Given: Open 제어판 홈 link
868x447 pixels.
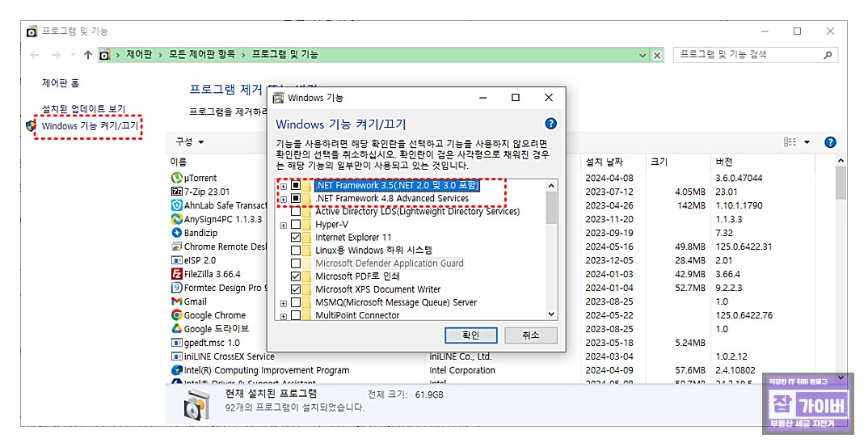Looking at the screenshot, I should click(61, 83).
